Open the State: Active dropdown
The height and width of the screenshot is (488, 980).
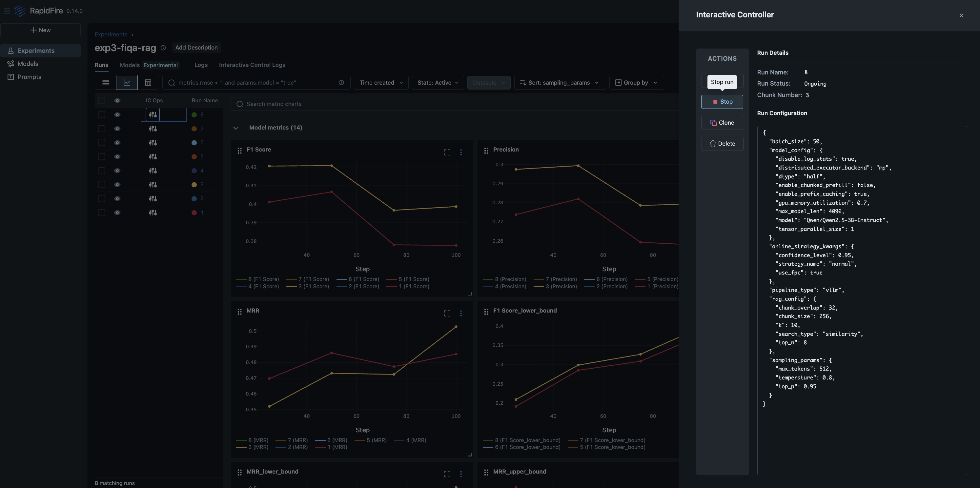click(438, 83)
